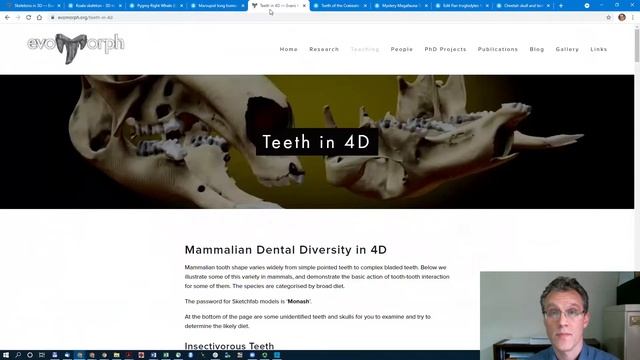The image size is (640, 360).
Task: Open the People nav link
Action: (402, 49)
